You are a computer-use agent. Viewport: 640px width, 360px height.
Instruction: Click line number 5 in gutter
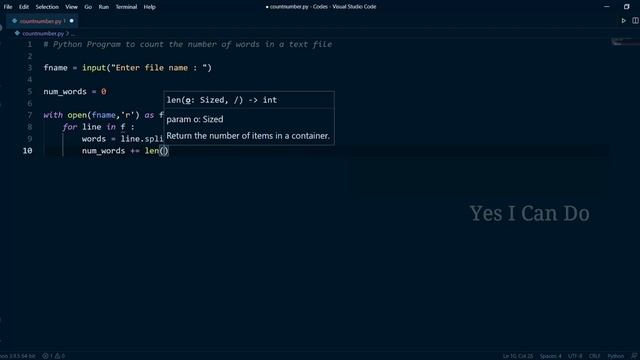[x=29, y=91]
